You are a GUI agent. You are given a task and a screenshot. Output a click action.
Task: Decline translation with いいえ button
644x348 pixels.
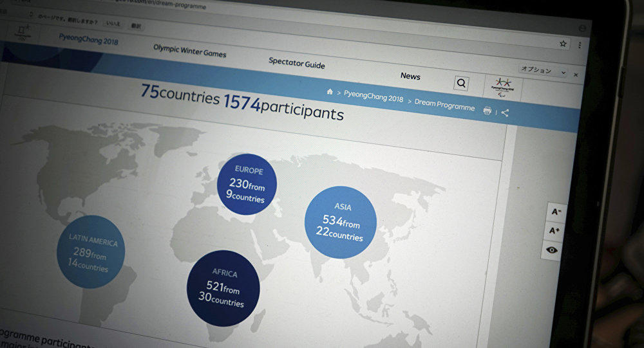(113, 23)
